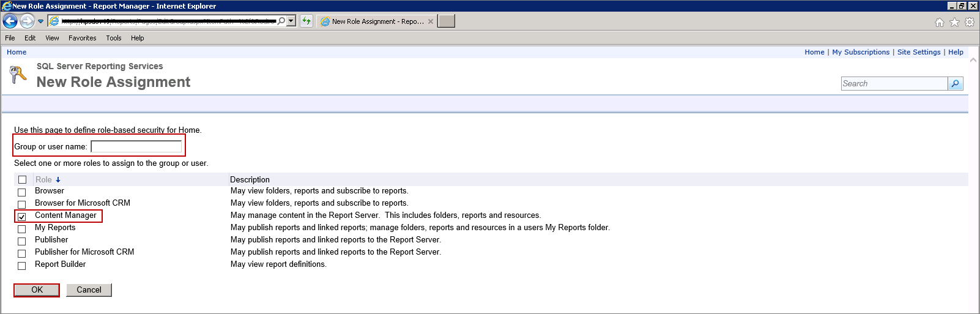This screenshot has width=980, height=314.
Task: Click the Home link in top-right navigation
Action: pos(814,52)
